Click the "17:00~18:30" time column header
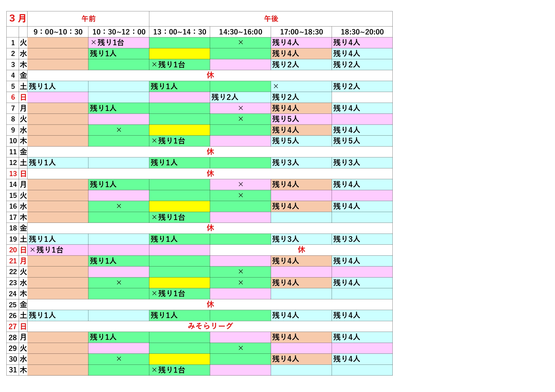This screenshot has height=392, width=555. 301,32
